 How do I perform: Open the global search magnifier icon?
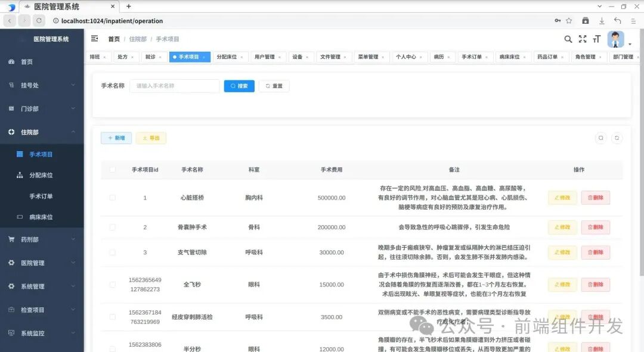point(567,39)
